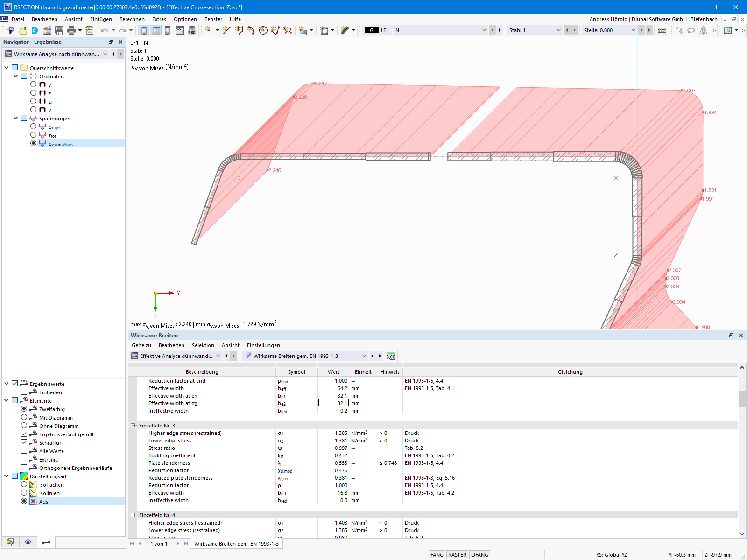Open the Berechnen menu
This screenshot has width=747, height=560.
click(132, 19)
